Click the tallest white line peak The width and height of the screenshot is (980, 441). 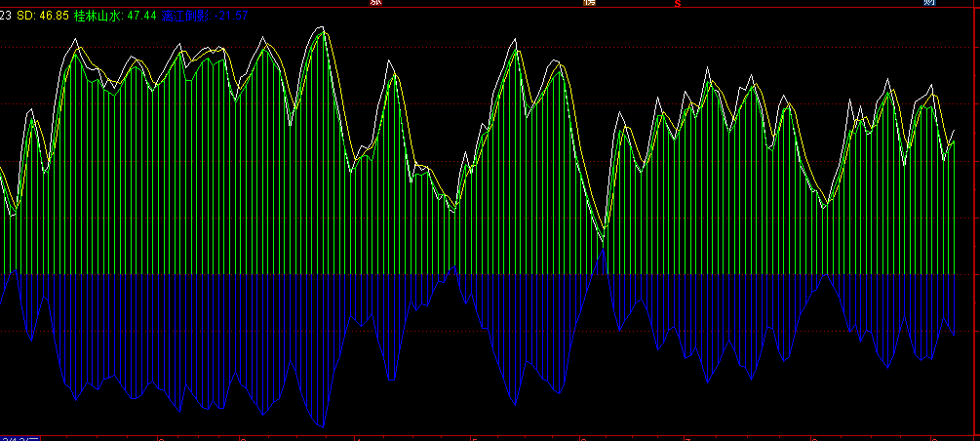tap(323, 30)
